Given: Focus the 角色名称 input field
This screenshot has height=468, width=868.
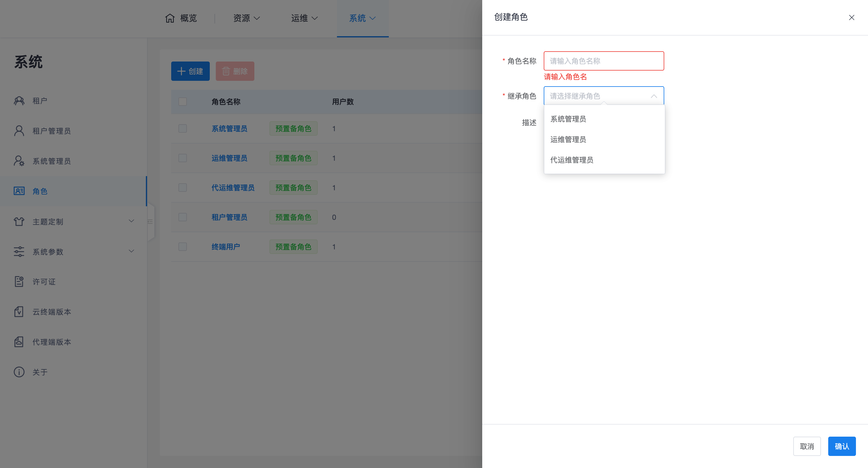Looking at the screenshot, I should point(604,61).
